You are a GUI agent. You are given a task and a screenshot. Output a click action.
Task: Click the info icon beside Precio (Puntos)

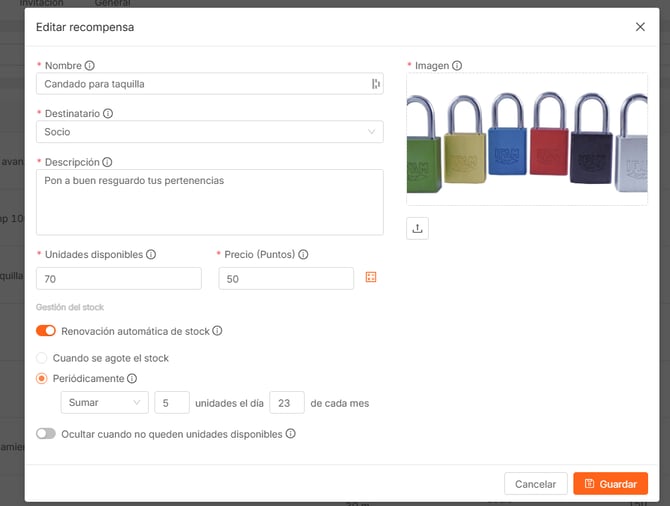303,255
